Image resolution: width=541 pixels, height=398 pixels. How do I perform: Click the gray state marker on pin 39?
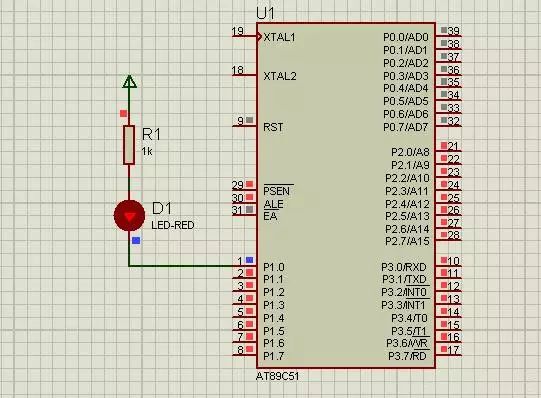[x=444, y=30]
